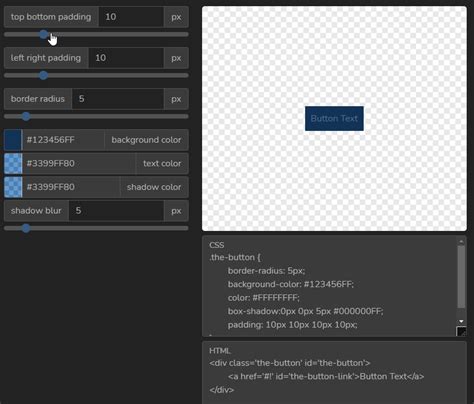Image resolution: width=474 pixels, height=404 pixels.
Task: Click the anchor tag HTML line
Action: coord(326,377)
